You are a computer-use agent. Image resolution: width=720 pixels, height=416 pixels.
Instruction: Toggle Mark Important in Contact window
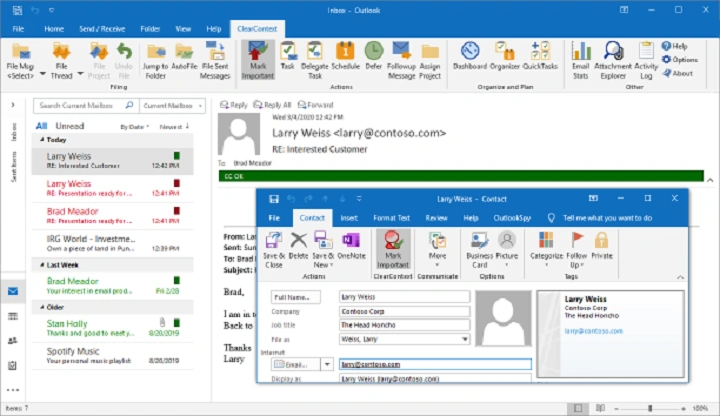(393, 250)
